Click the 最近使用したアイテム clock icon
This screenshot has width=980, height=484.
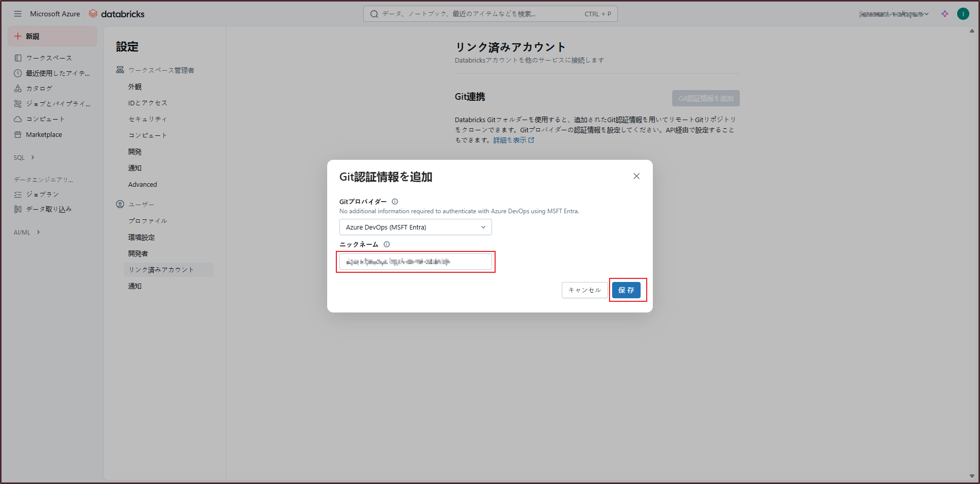tap(18, 73)
